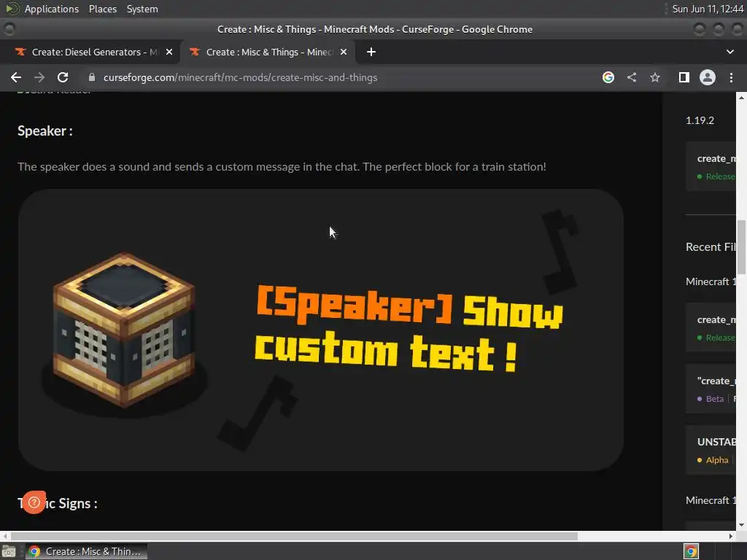Bookmark this page with the star
Image resolution: width=747 pixels, height=560 pixels.
(x=655, y=77)
